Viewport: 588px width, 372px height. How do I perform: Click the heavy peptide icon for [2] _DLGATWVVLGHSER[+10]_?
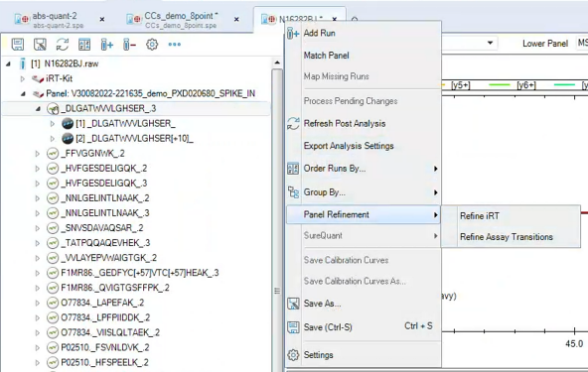[68, 138]
